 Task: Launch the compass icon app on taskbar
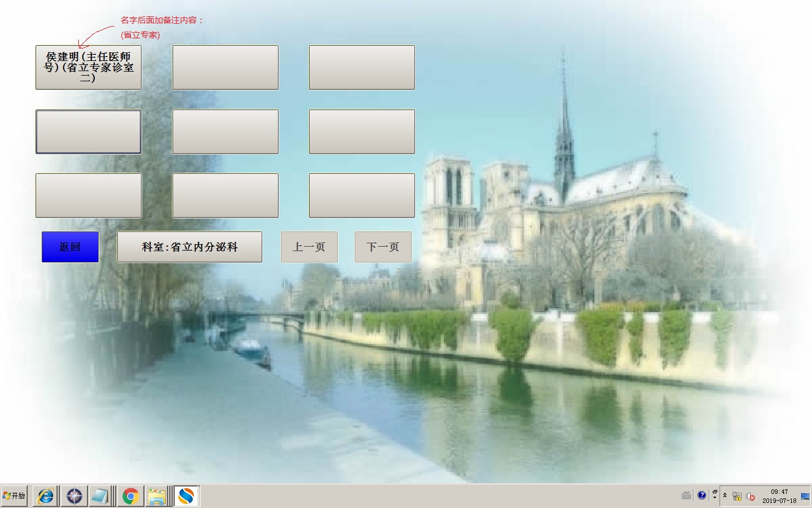[x=74, y=496]
